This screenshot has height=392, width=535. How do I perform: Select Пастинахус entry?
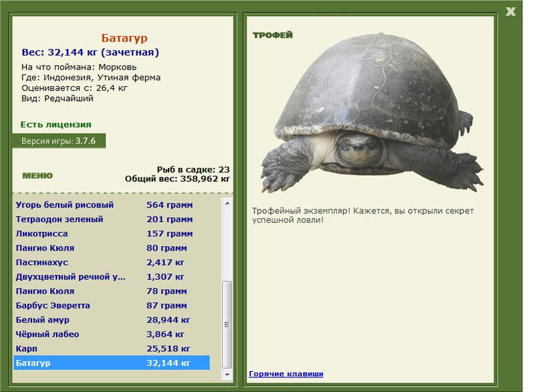pyautogui.click(x=112, y=262)
